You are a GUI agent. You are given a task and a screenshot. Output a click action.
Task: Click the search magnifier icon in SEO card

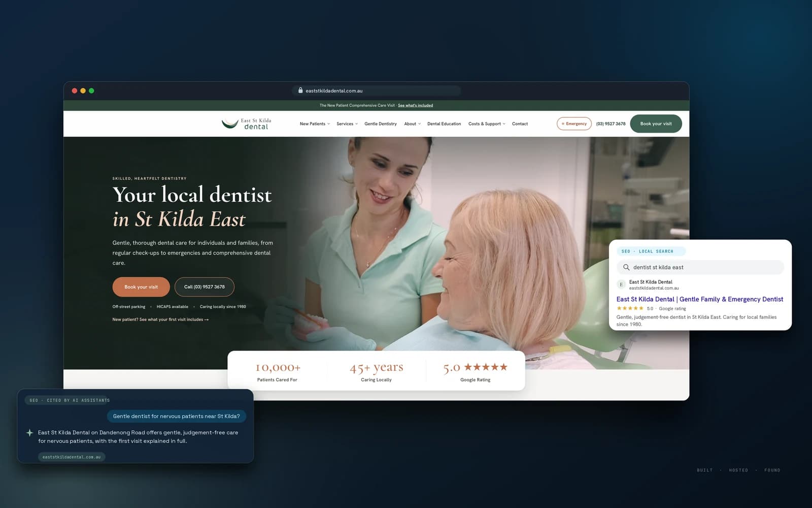626,267
